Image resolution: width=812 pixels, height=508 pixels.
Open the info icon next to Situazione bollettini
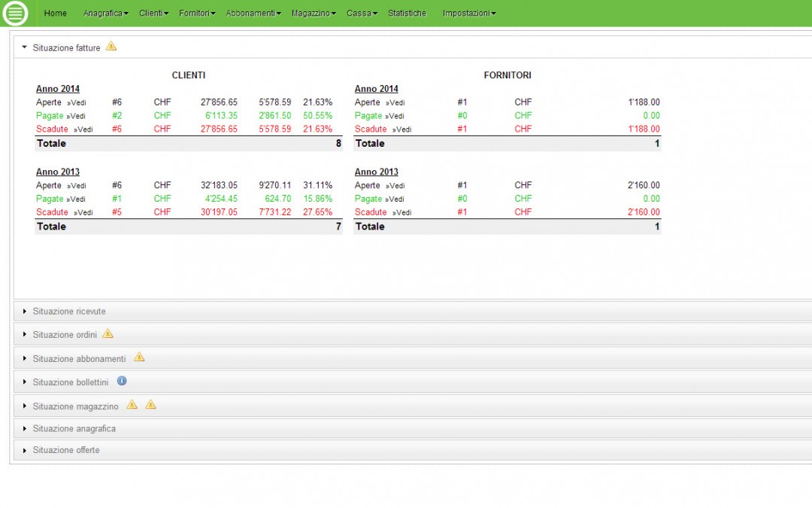[x=122, y=381]
